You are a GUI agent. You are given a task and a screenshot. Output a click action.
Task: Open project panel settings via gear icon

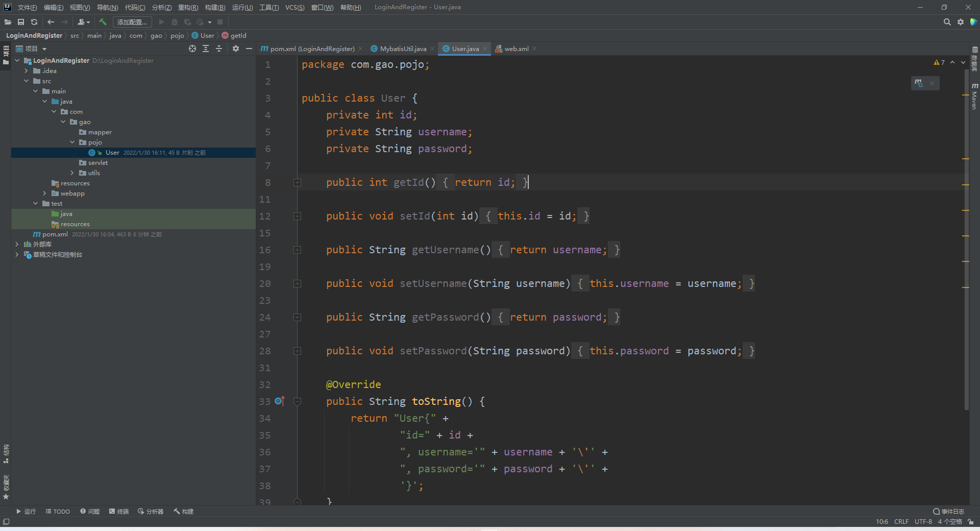236,49
